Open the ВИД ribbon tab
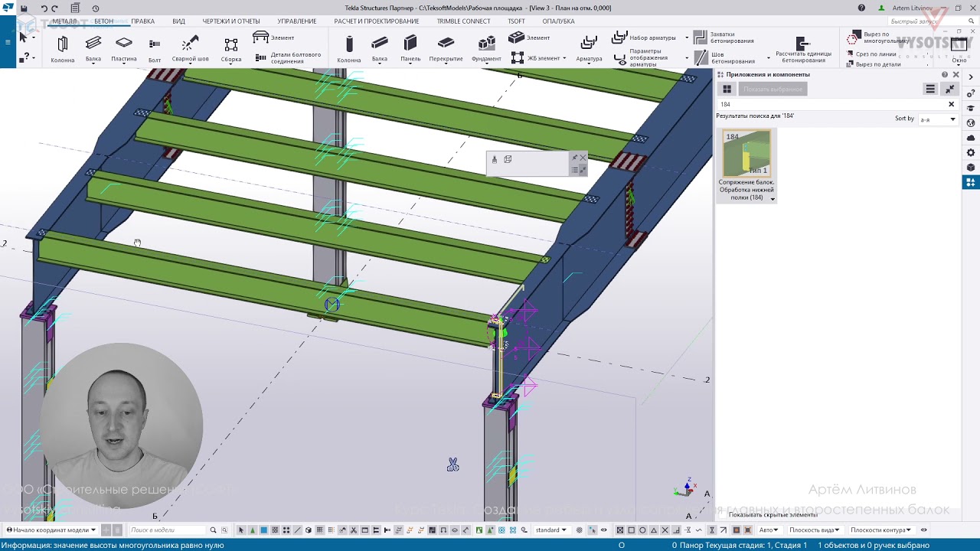Screen dimensions: 980x551 [x=178, y=21]
